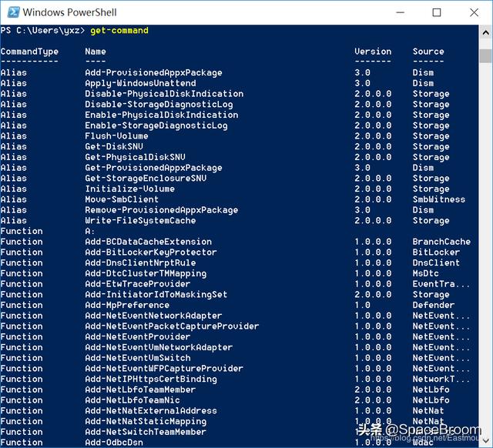Select Add-BCDataCacheExtension entry
Image resolution: width=493 pixels, height=448 pixels.
[x=148, y=242]
